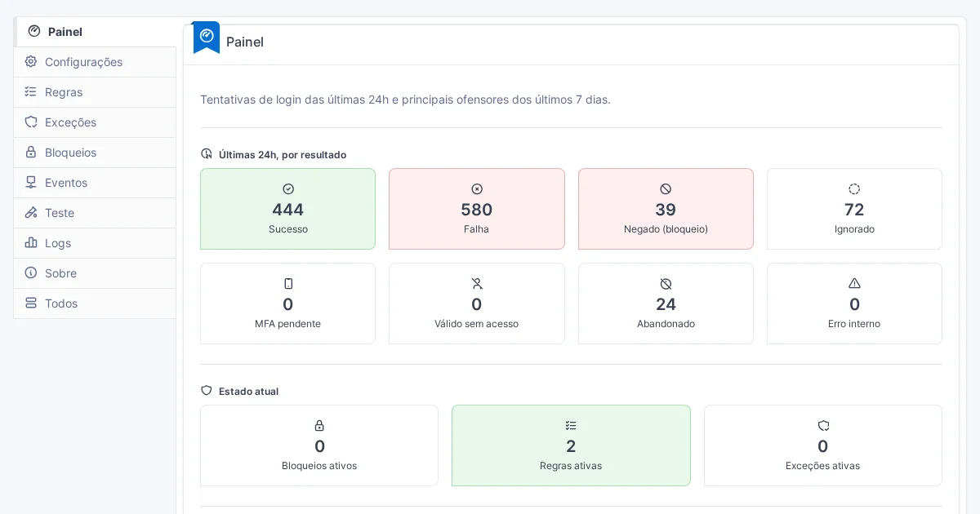The height and width of the screenshot is (514, 980).
Task: Open the Configurações tab
Action: point(95,62)
